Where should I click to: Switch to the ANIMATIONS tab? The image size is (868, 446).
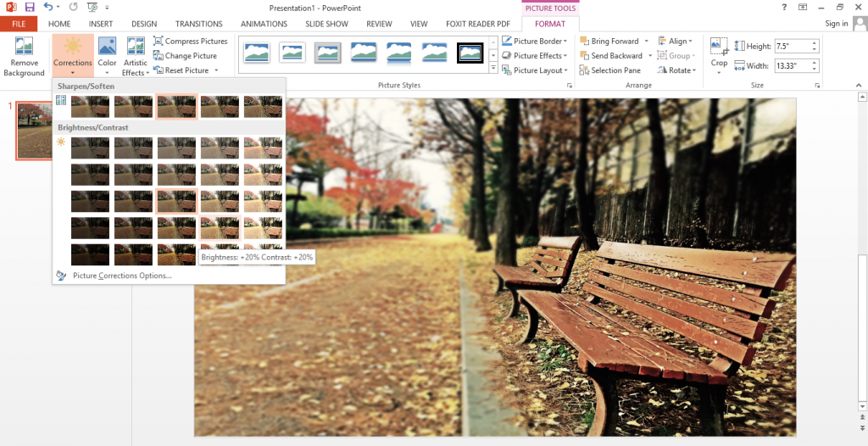pyautogui.click(x=264, y=24)
